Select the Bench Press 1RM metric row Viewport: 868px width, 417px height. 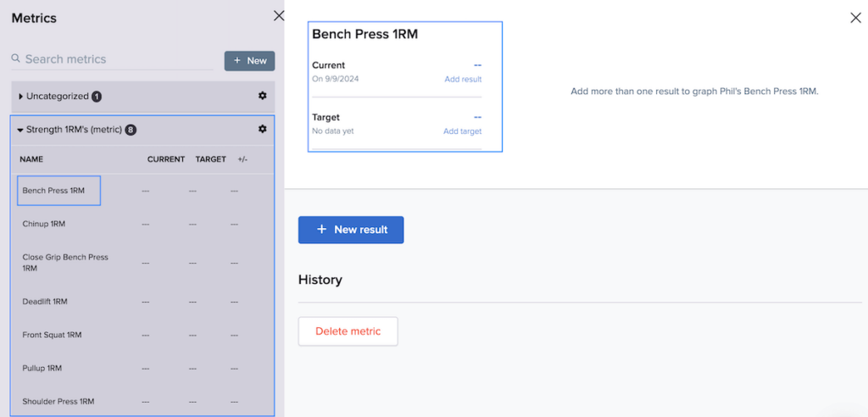pos(54,191)
